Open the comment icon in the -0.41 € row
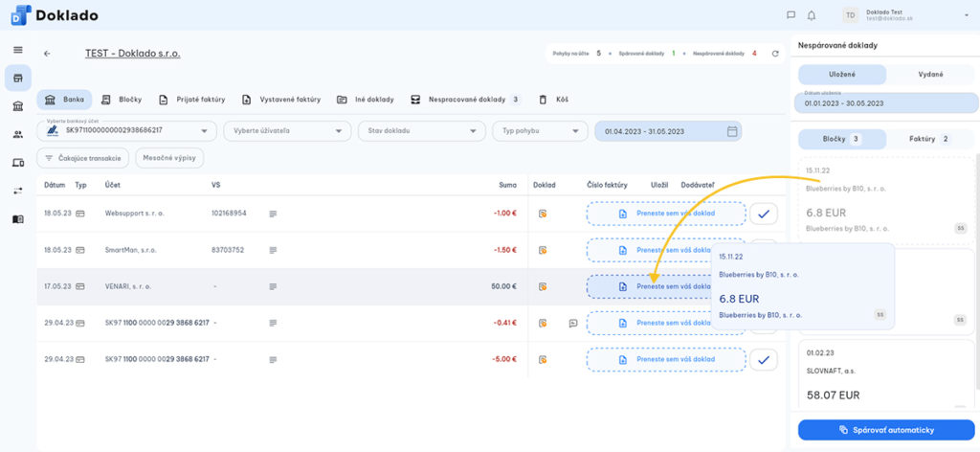The width and height of the screenshot is (980, 452). click(573, 324)
